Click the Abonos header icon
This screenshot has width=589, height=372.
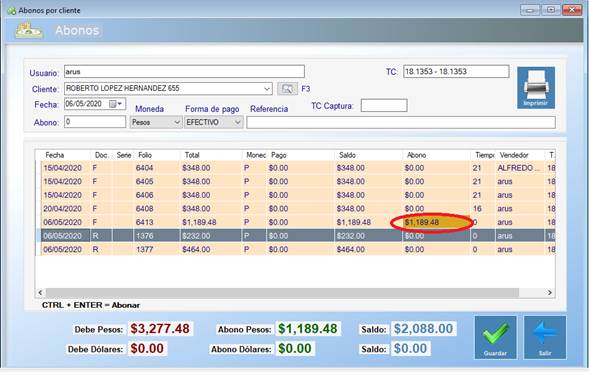coord(29,30)
